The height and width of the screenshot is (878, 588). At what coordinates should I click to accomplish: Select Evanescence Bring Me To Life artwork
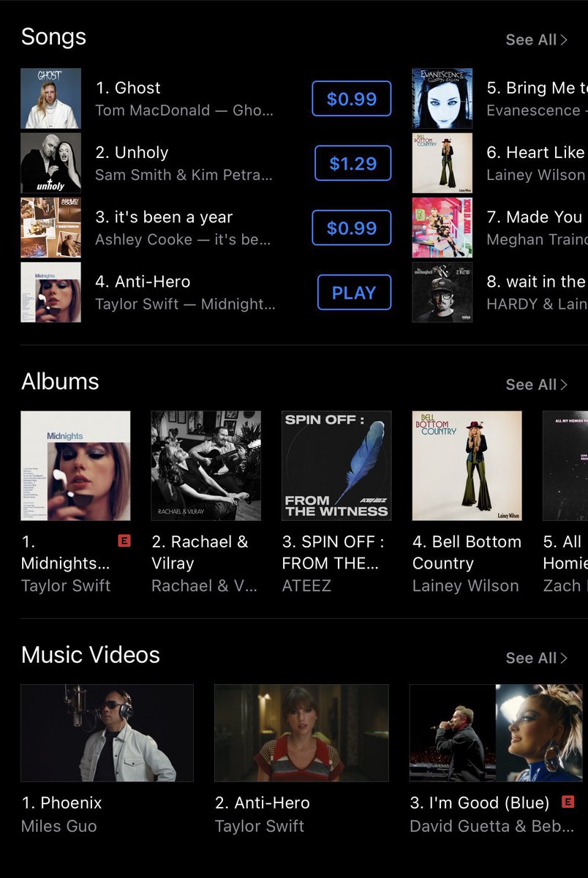click(442, 98)
